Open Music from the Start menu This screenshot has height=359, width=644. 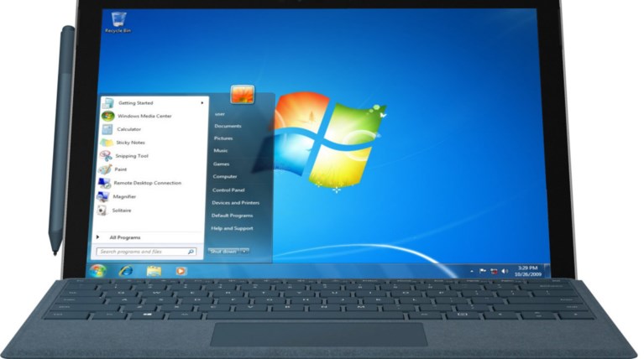coord(221,151)
